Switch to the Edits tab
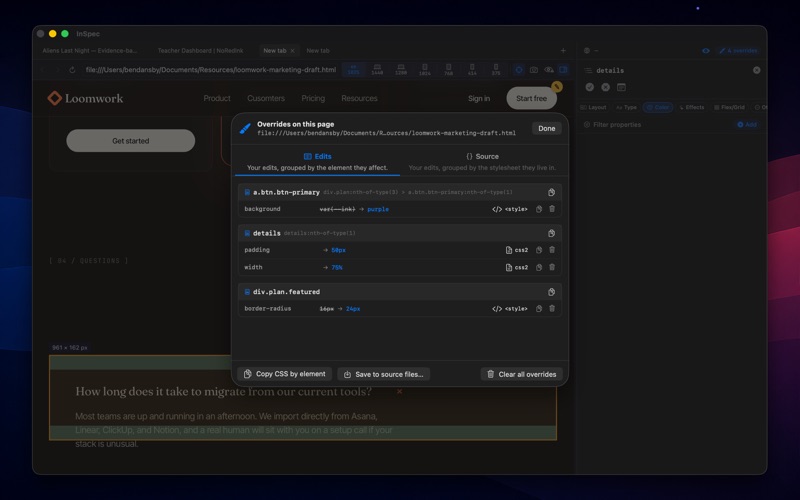The width and height of the screenshot is (800, 500). 317,161
